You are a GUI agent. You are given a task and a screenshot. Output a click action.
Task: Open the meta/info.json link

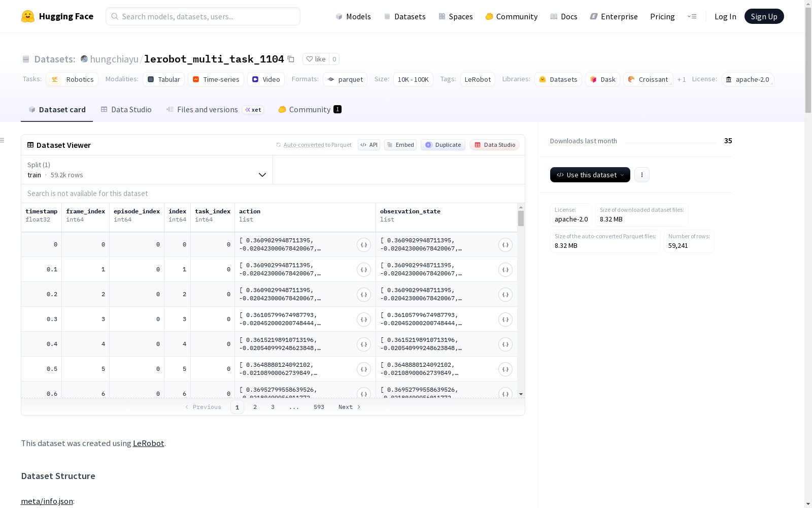(x=47, y=501)
